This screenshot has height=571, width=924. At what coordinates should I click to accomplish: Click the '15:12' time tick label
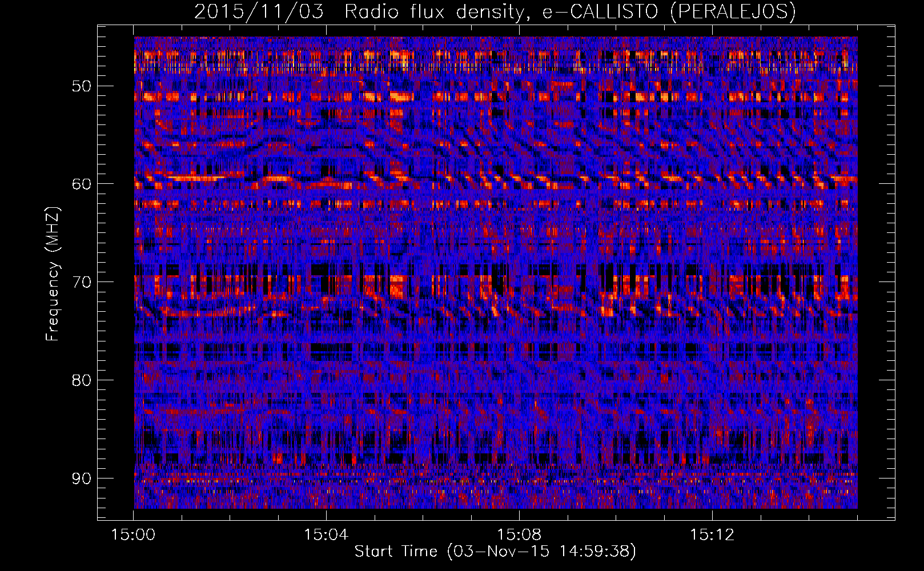pyautogui.click(x=712, y=535)
